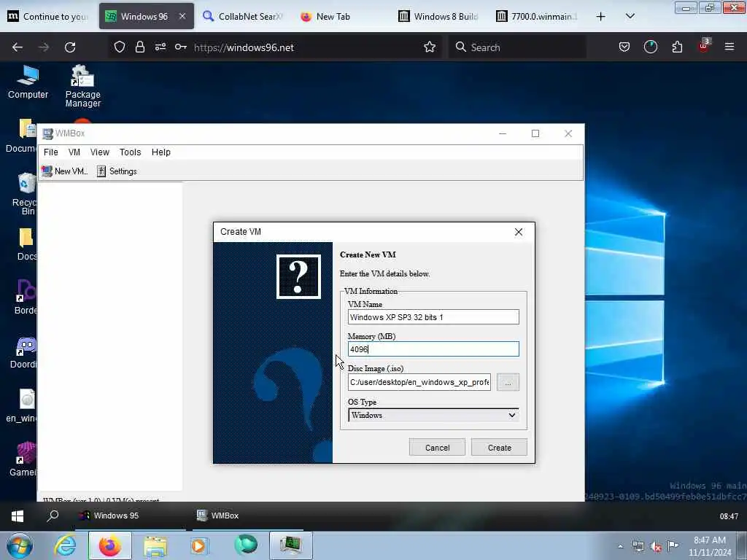The width and height of the screenshot is (747, 560).
Task: Open the Windows 96 Start menu
Action: click(18, 516)
